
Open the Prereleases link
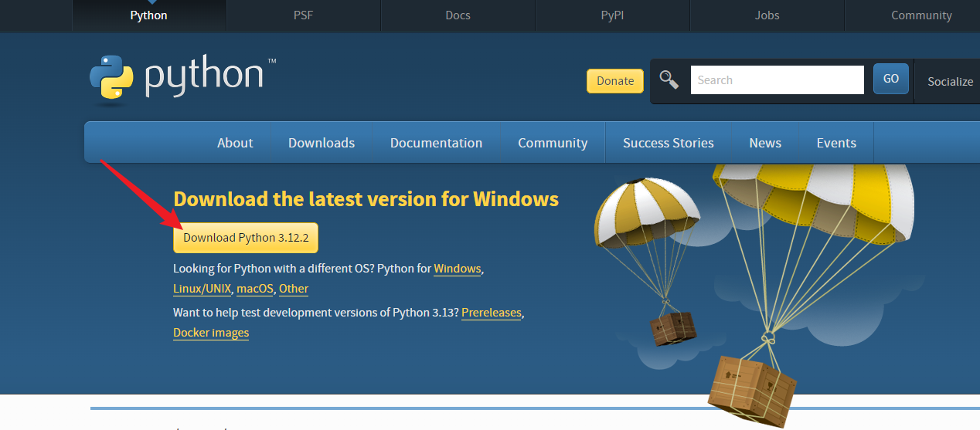(x=492, y=313)
